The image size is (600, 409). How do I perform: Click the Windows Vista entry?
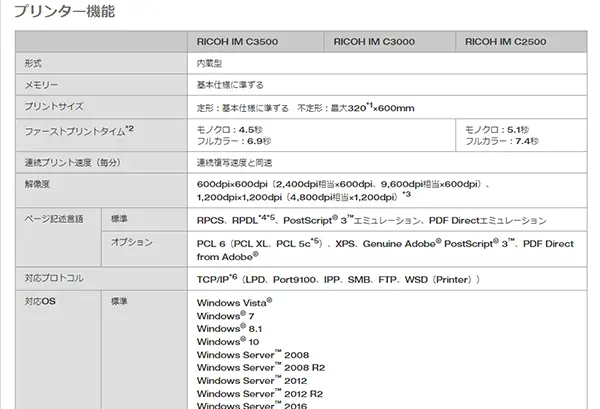[x=235, y=302]
